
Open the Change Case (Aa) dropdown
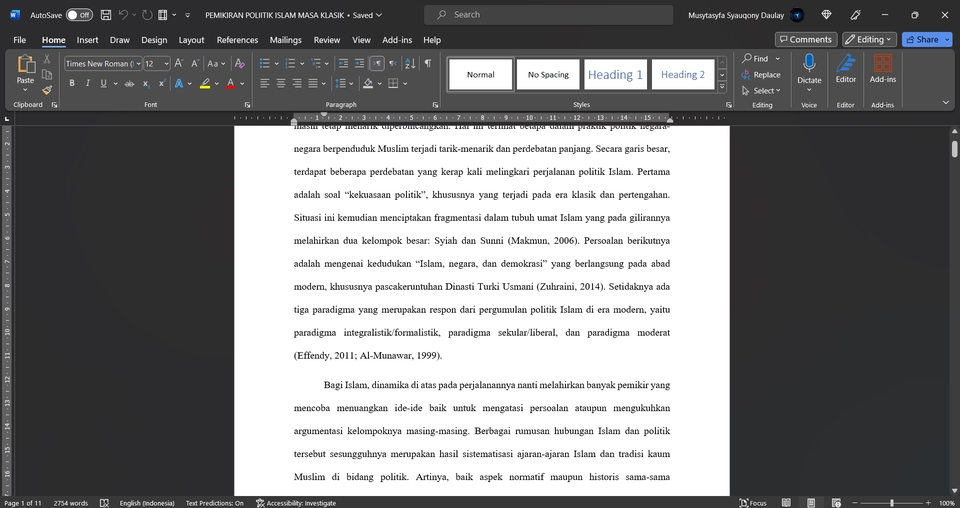216,63
